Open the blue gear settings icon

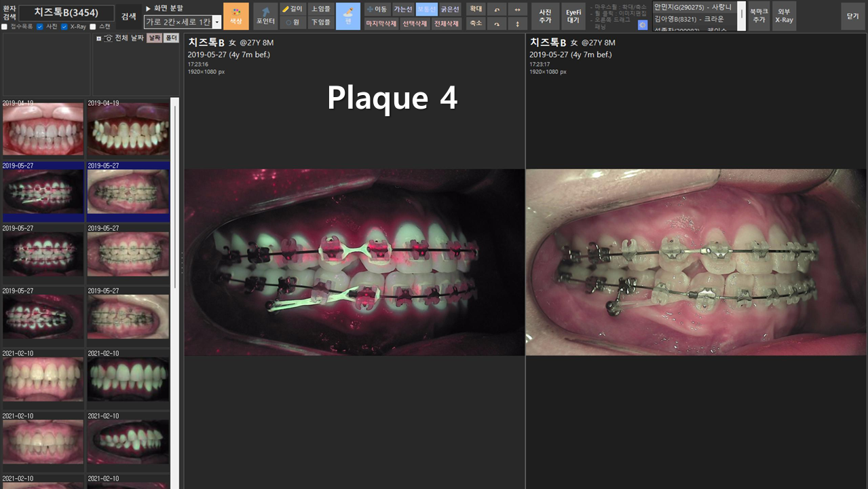[x=643, y=24]
